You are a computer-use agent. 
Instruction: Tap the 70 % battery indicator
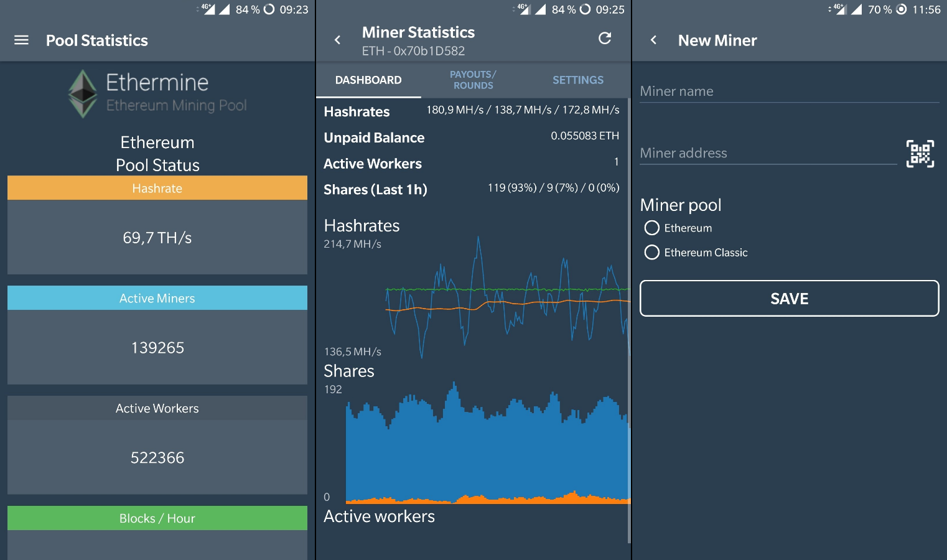coord(879,9)
